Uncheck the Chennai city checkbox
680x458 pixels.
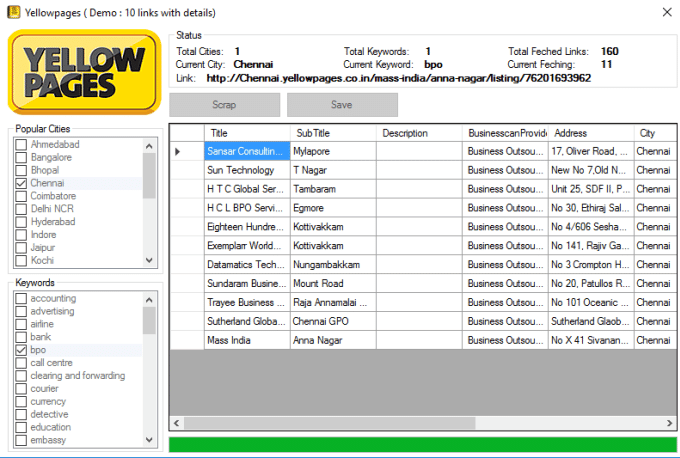pos(21,183)
